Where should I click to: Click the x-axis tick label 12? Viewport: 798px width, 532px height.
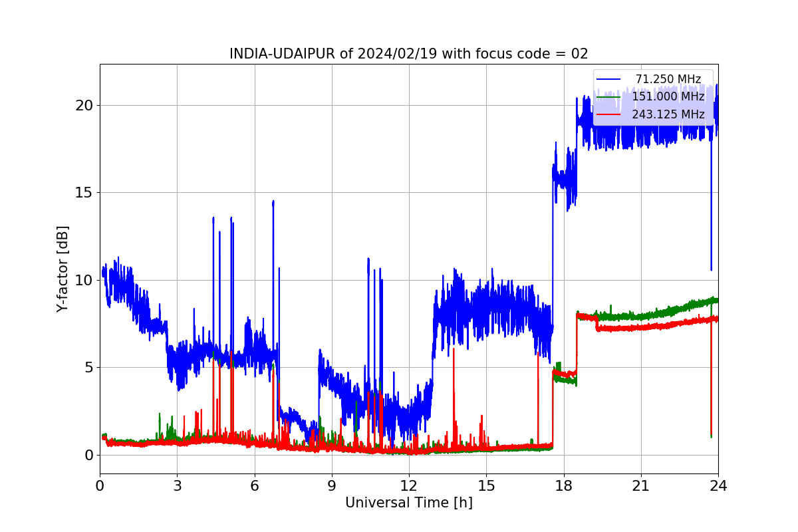click(409, 486)
